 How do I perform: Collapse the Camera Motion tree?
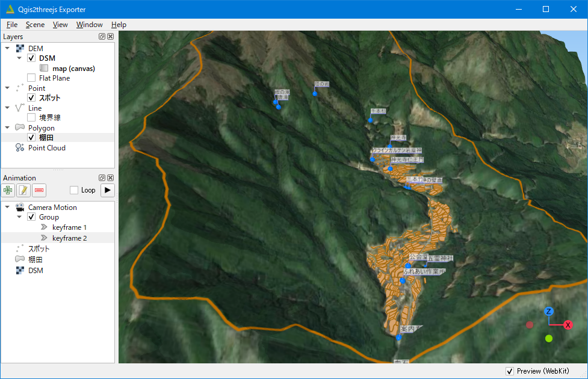point(7,208)
